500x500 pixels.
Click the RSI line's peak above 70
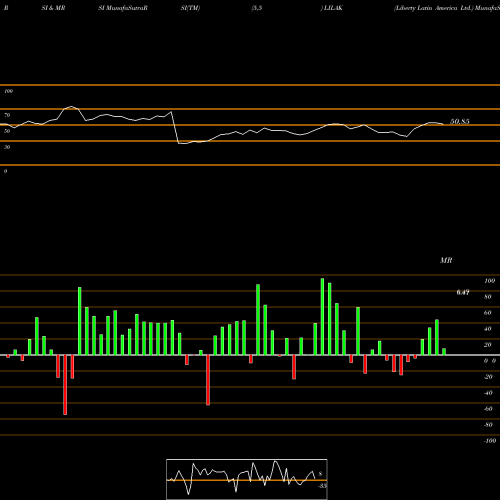71,107
